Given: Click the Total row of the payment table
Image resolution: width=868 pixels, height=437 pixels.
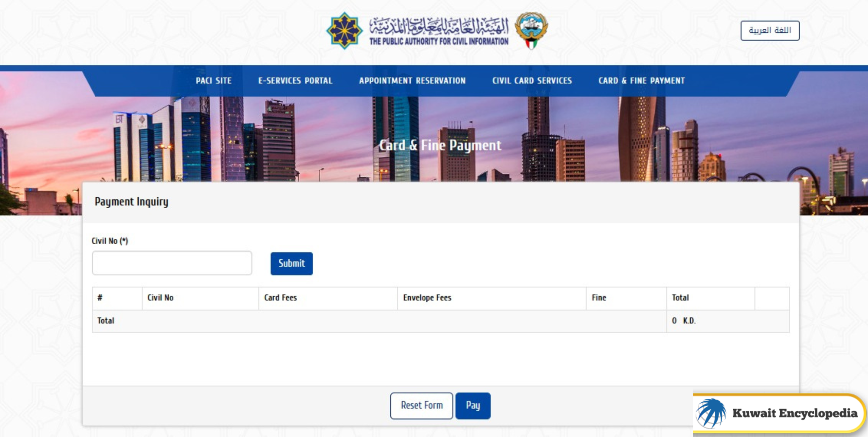Looking at the screenshot, I should click(297, 321).
